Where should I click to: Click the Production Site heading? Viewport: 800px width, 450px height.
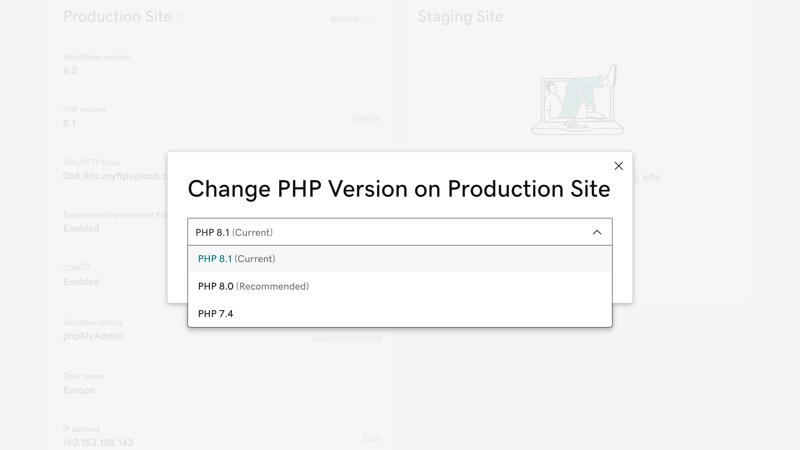pyautogui.click(x=117, y=17)
